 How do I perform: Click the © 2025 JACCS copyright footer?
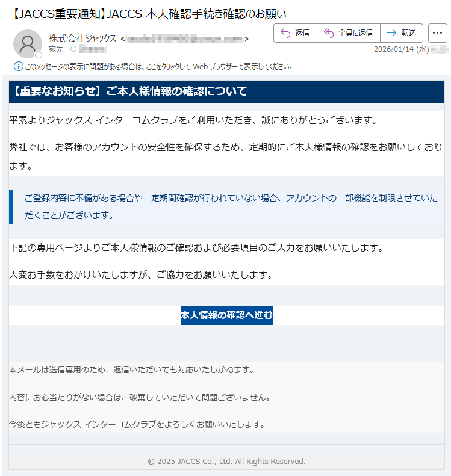[226, 461]
